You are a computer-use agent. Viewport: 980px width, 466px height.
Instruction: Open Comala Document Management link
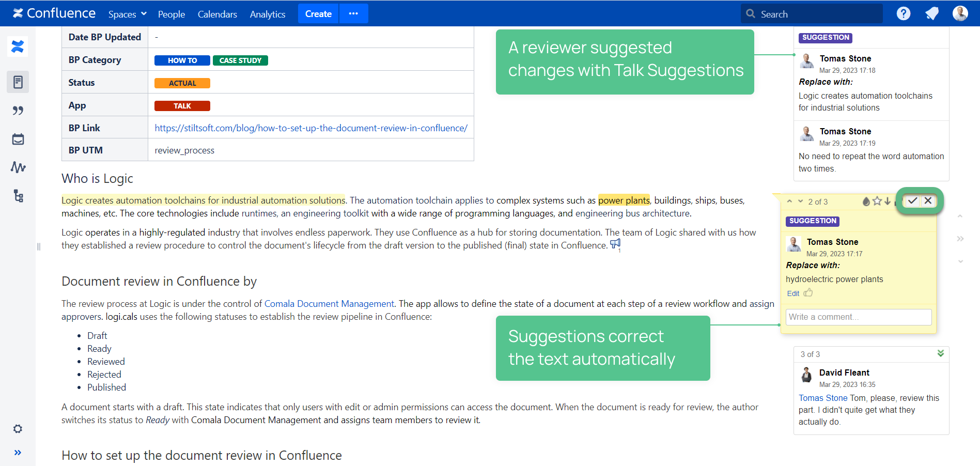(329, 304)
